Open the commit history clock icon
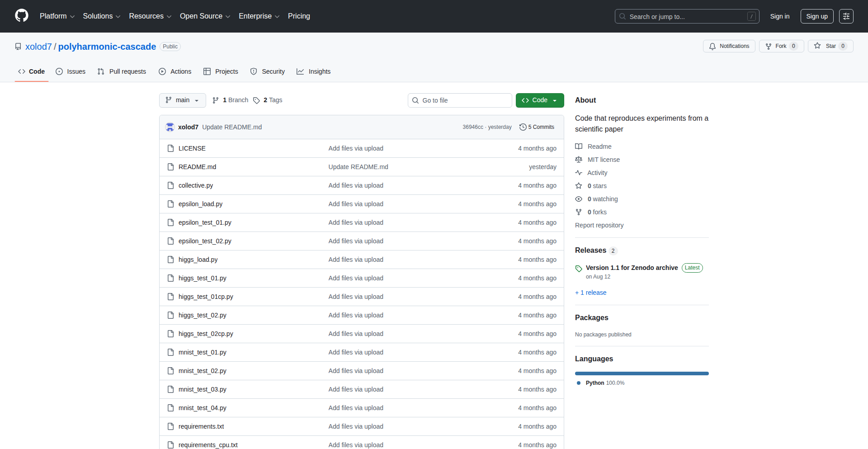The height and width of the screenshot is (449, 868). [x=523, y=127]
